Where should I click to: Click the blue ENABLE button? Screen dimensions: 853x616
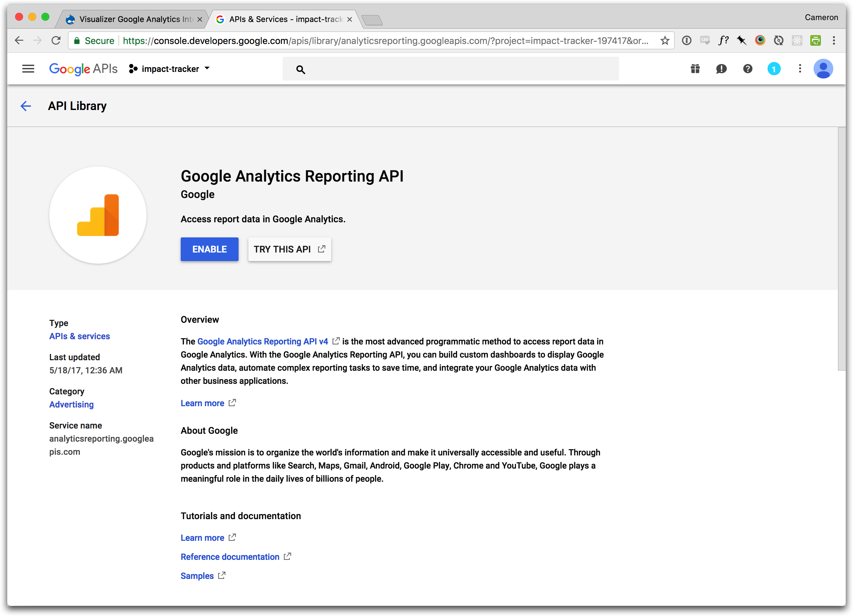point(209,249)
